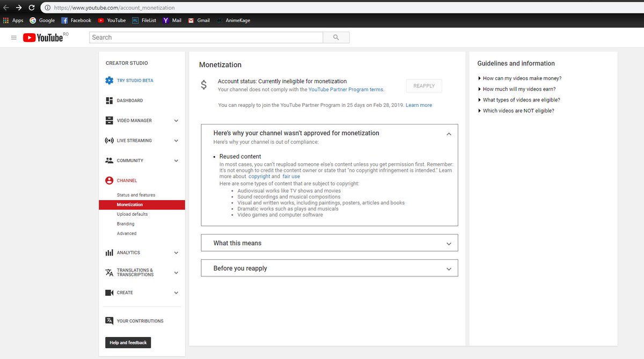Expand the Translations & Transcriptions chevron

(176, 273)
